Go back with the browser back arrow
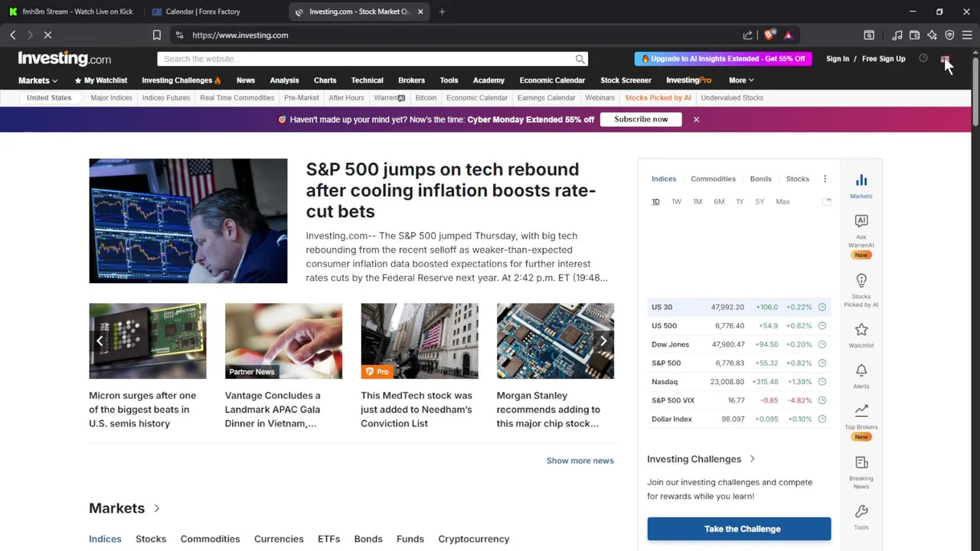 pos(13,35)
